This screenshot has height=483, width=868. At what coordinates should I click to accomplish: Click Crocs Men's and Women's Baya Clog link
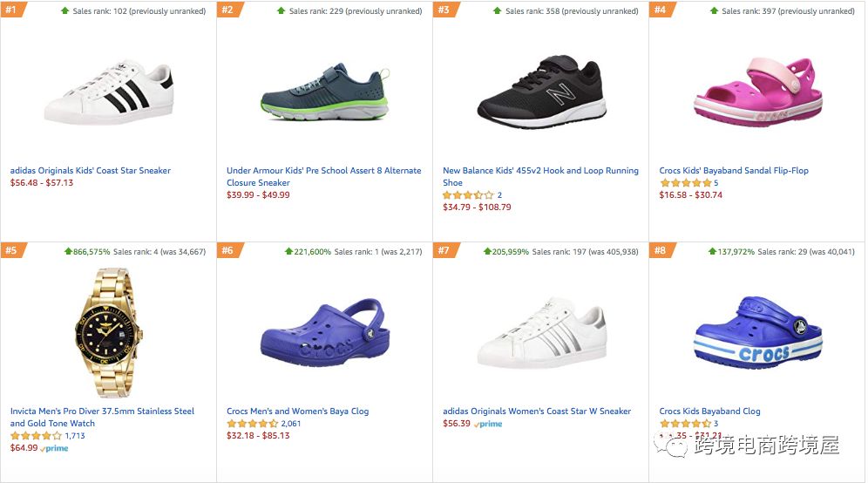coord(297,412)
